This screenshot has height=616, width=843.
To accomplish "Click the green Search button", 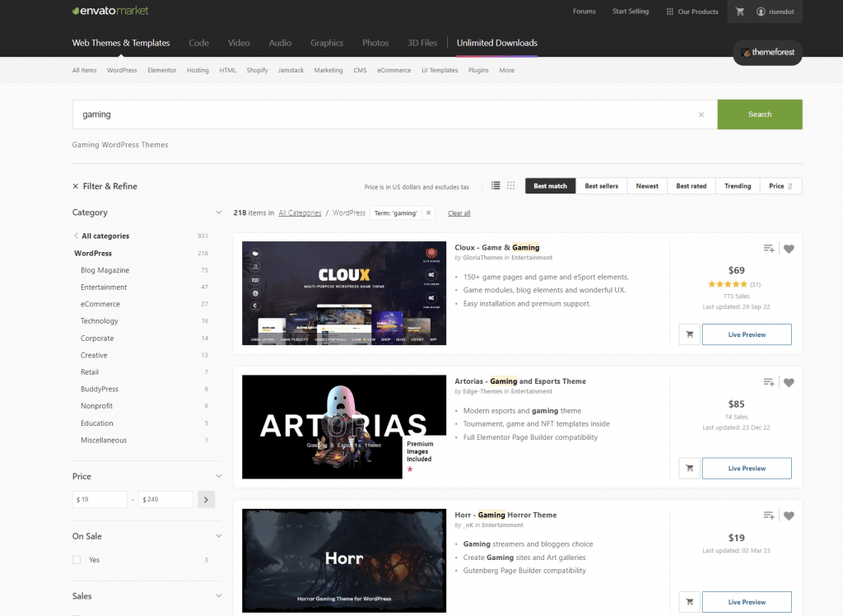I will click(x=760, y=114).
